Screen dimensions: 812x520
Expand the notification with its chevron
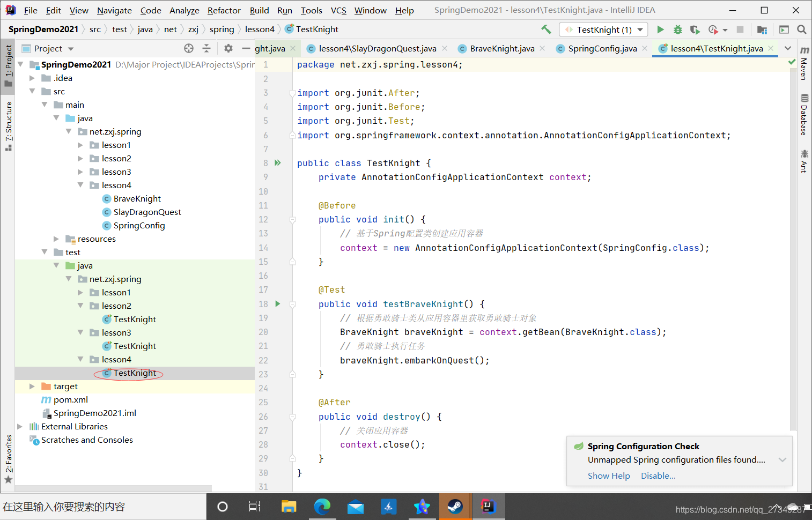[x=783, y=460]
